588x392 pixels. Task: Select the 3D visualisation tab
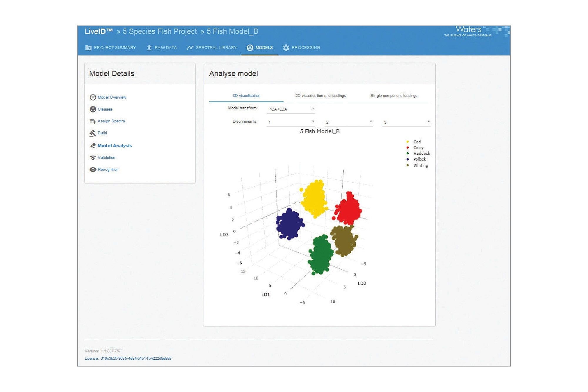pyautogui.click(x=246, y=96)
